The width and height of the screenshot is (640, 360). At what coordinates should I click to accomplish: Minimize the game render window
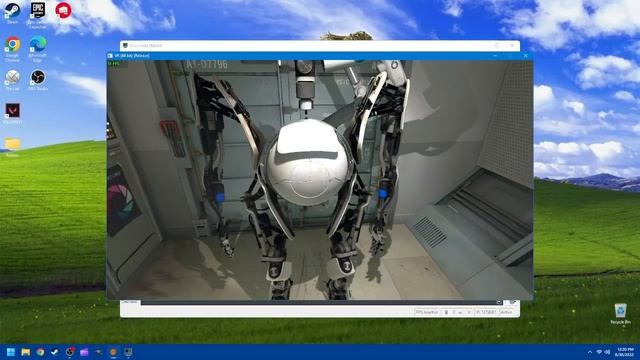[x=496, y=56]
